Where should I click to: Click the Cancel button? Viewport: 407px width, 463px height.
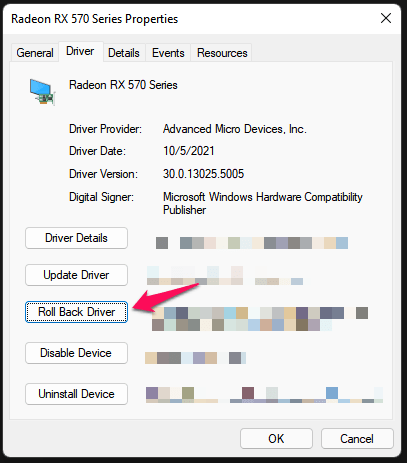[357, 439]
